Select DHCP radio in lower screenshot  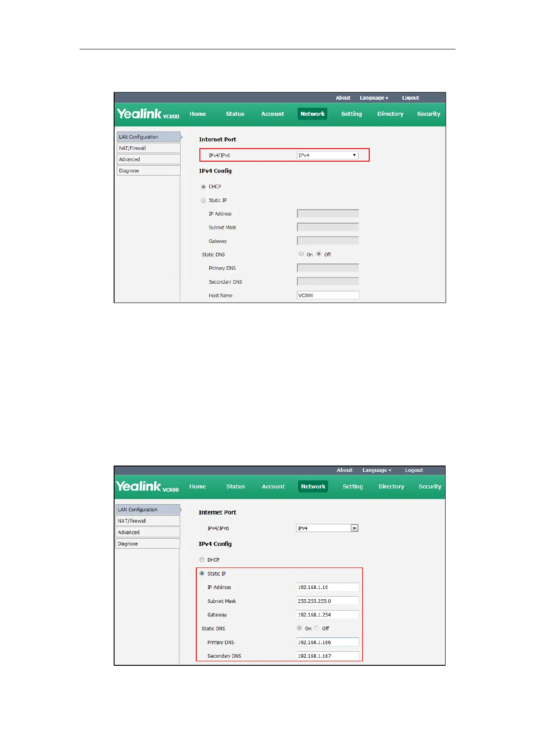(202, 560)
